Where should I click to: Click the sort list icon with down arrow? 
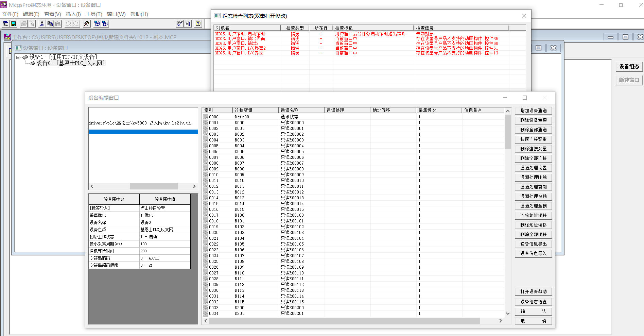coord(188,24)
